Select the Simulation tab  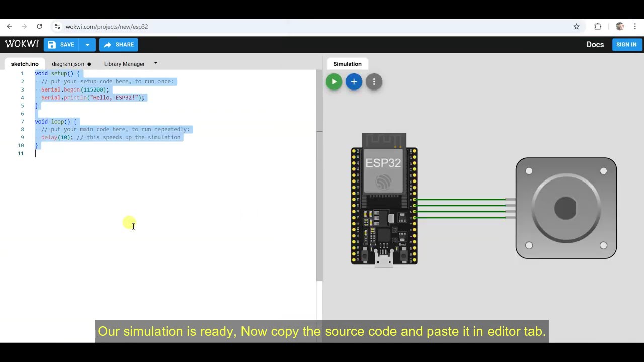347,64
